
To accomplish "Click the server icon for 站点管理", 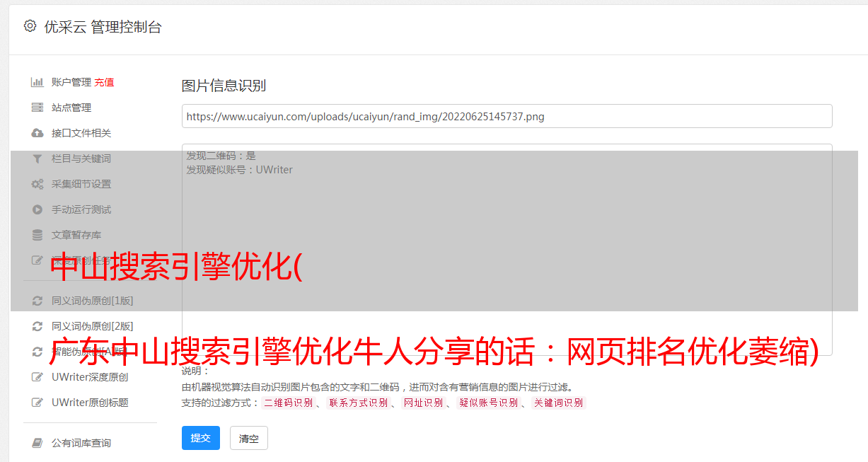I will click(x=37, y=108).
